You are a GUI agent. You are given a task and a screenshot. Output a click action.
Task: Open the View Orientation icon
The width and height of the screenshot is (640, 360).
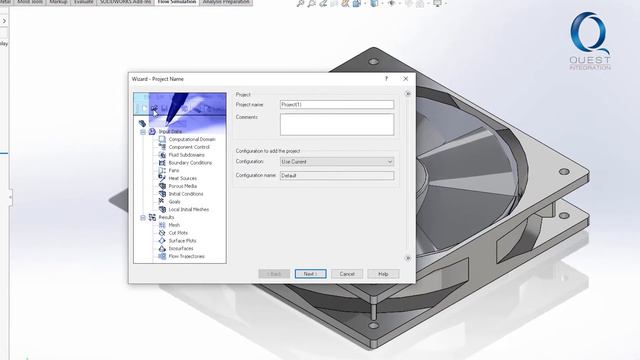click(357, 4)
